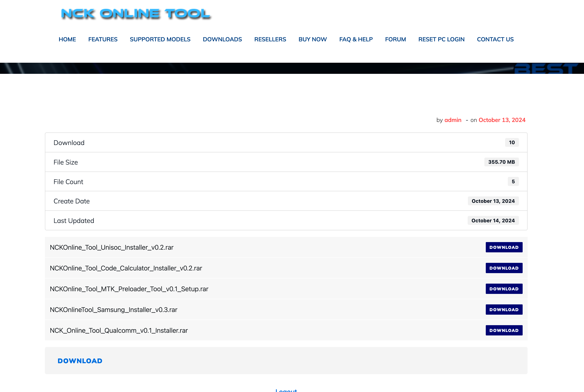
Task: Go to the HOME page
Action: [x=67, y=39]
